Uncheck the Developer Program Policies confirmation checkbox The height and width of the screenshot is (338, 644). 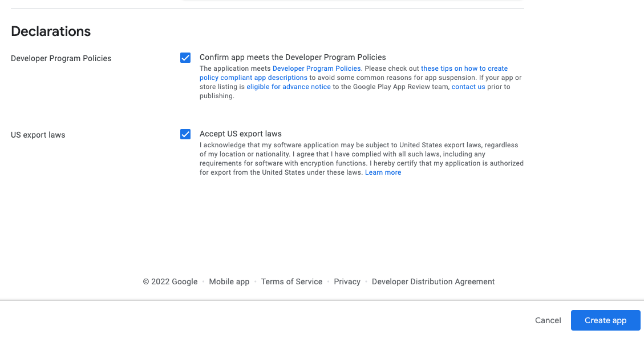(x=185, y=58)
